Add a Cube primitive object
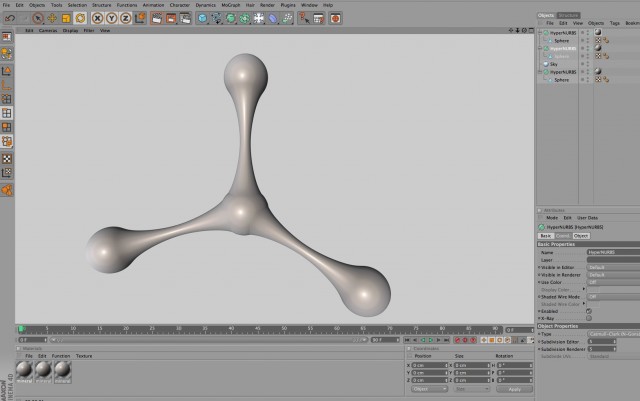 click(202, 18)
